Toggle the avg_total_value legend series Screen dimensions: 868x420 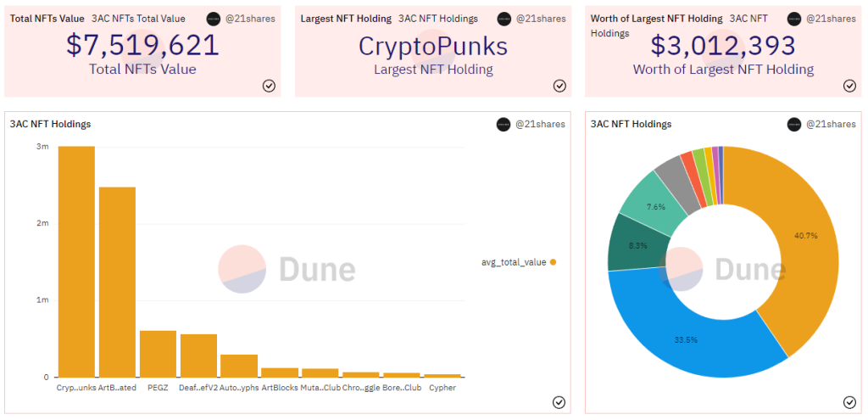pos(519,262)
